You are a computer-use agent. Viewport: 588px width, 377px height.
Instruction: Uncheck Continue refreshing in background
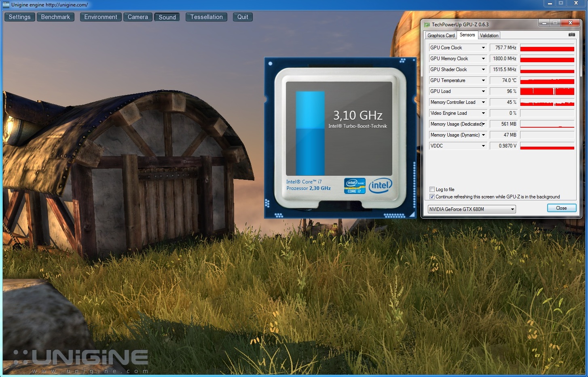click(x=432, y=197)
